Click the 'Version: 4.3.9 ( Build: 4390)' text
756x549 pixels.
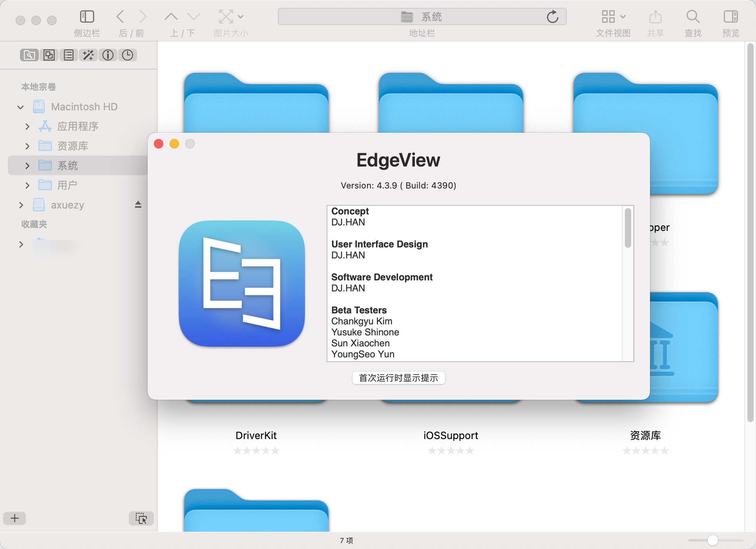click(x=398, y=185)
